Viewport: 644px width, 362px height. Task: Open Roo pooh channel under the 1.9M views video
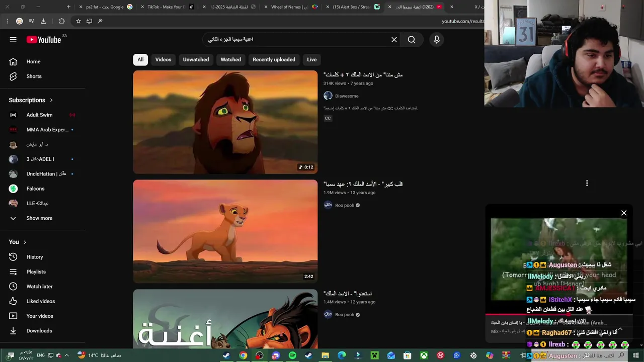click(345, 205)
